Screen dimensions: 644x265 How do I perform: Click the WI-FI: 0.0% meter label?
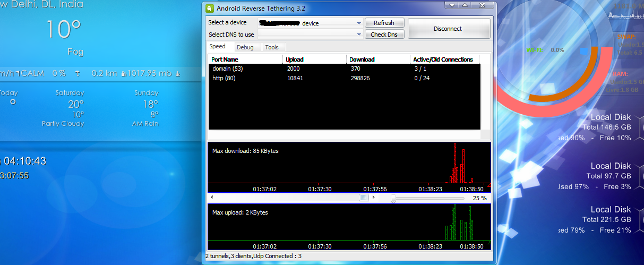(545, 50)
